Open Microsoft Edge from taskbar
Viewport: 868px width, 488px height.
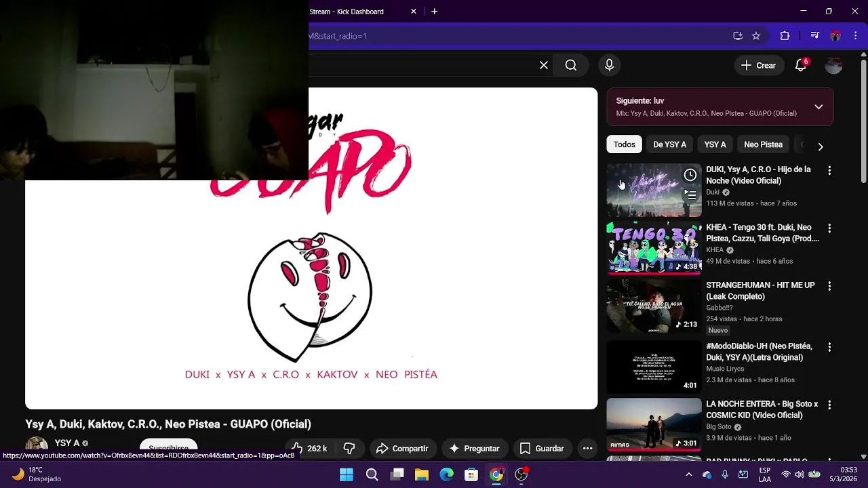pyautogui.click(x=446, y=474)
